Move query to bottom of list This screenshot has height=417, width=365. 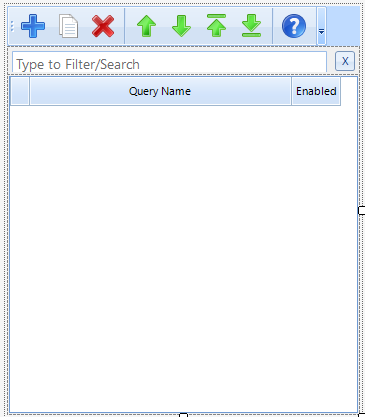(251, 25)
